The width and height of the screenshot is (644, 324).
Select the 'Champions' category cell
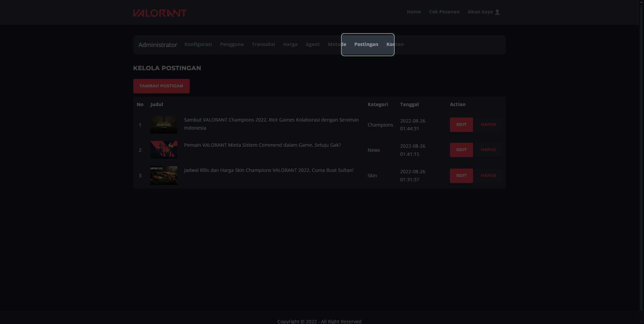click(x=380, y=125)
